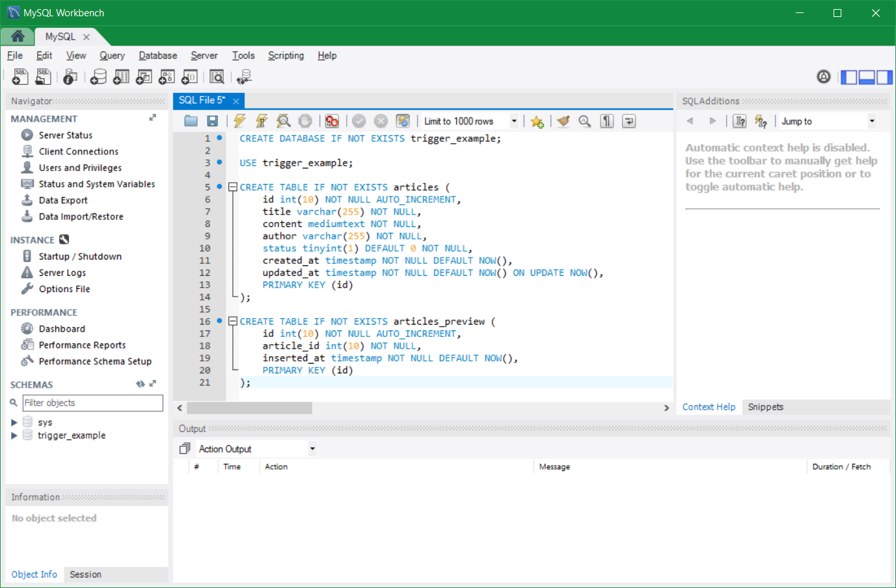Commit the current transaction
Screen dimensions: 896x588
[359, 121]
